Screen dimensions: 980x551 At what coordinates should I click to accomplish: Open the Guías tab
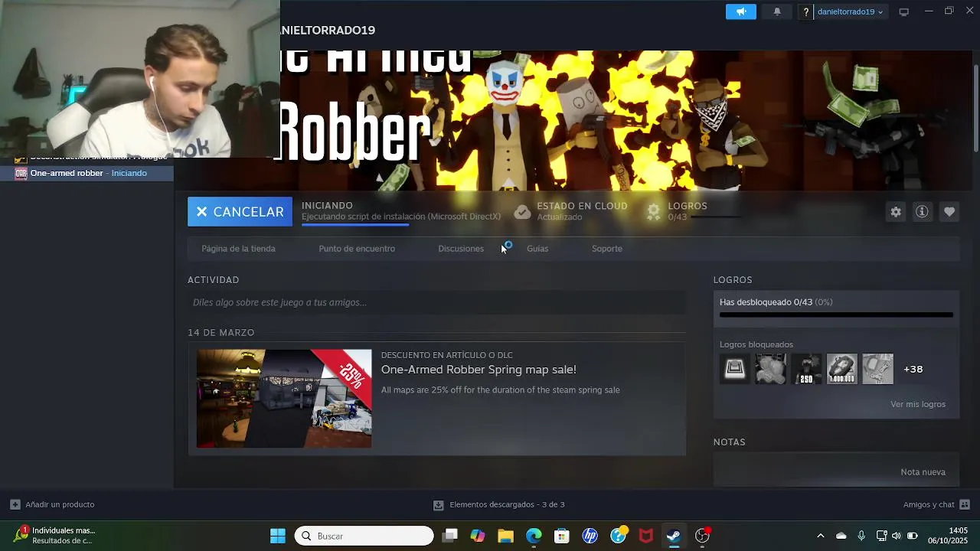pos(537,249)
